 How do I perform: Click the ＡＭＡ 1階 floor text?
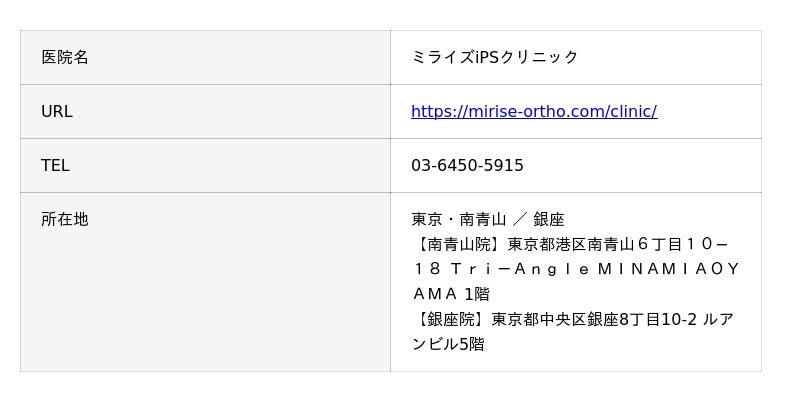[x=450, y=295]
